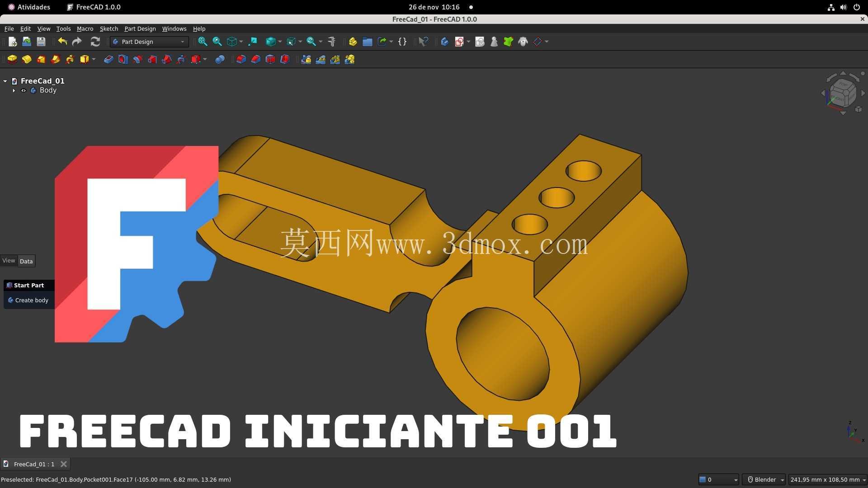The height and width of the screenshot is (488, 868).
Task: Save the active document
Action: click(41, 42)
